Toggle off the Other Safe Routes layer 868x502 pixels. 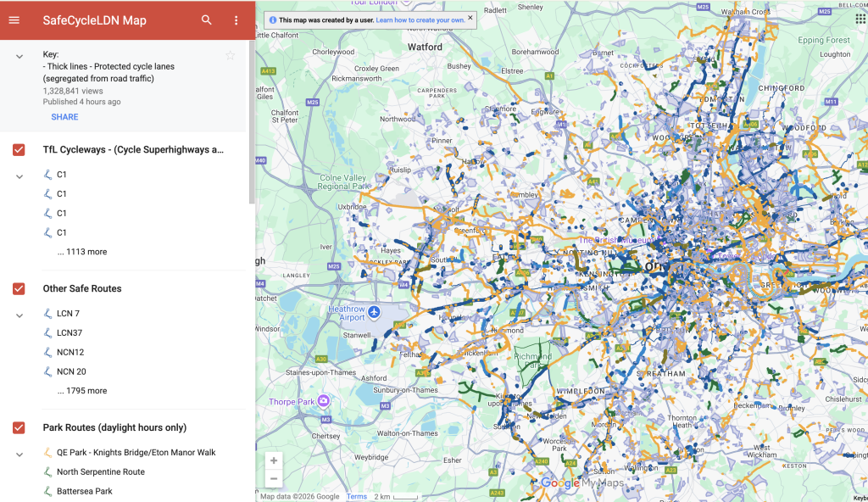pyautogui.click(x=18, y=288)
